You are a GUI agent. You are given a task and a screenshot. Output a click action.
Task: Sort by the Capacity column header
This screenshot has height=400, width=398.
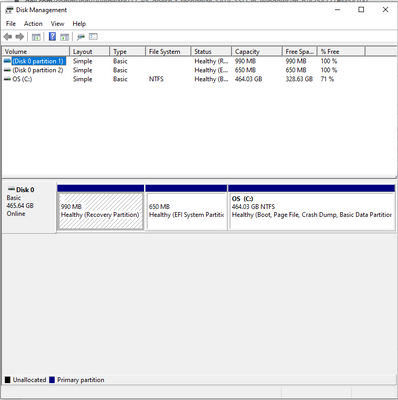click(257, 52)
